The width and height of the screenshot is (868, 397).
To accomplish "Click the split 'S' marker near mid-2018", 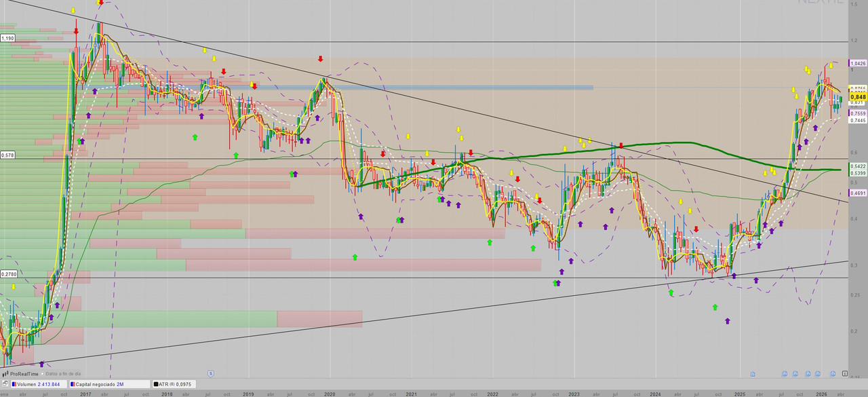I will click(x=211, y=374).
